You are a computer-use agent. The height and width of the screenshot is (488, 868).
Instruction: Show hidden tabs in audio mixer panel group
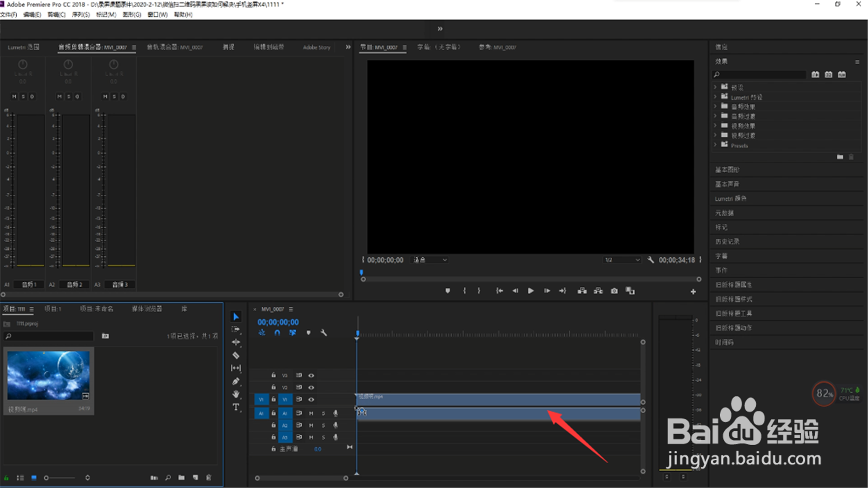point(348,47)
